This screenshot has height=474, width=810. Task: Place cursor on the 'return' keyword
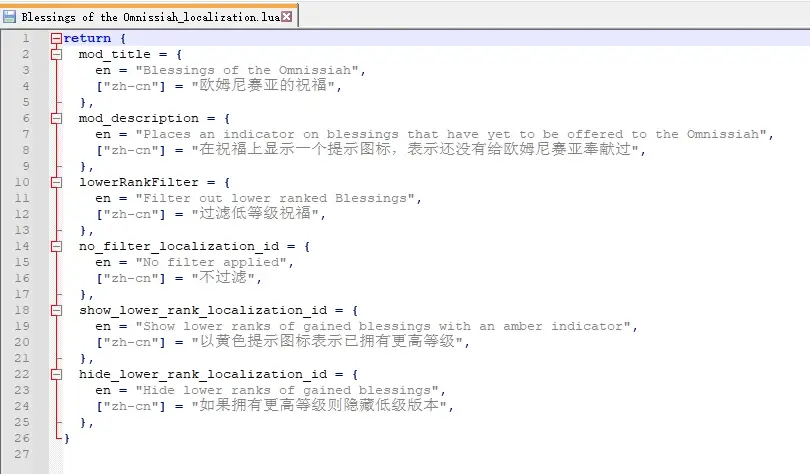coord(87,38)
